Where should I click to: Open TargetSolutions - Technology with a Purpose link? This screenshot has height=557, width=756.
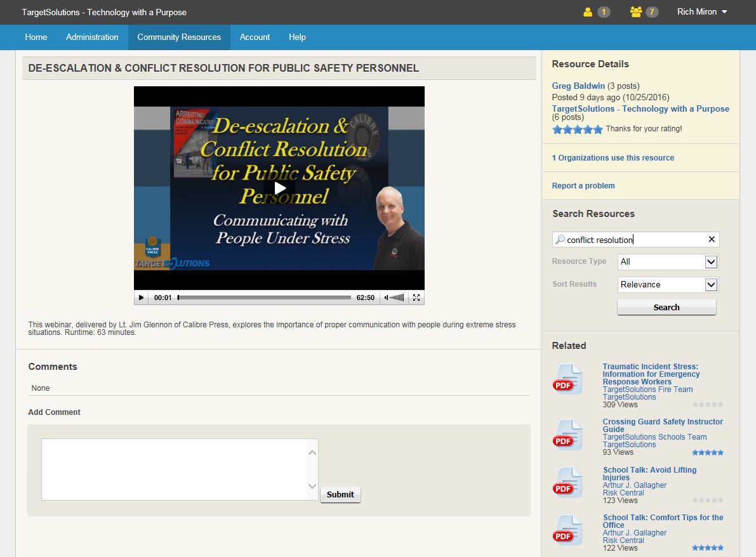pos(640,109)
